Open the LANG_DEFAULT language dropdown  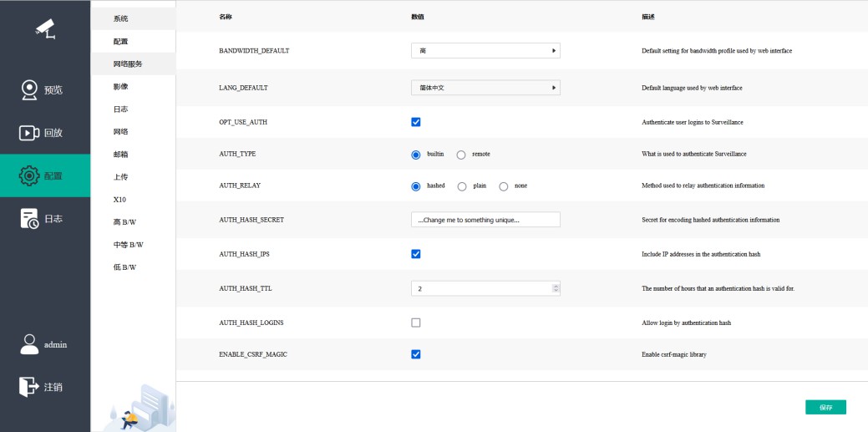coord(485,87)
